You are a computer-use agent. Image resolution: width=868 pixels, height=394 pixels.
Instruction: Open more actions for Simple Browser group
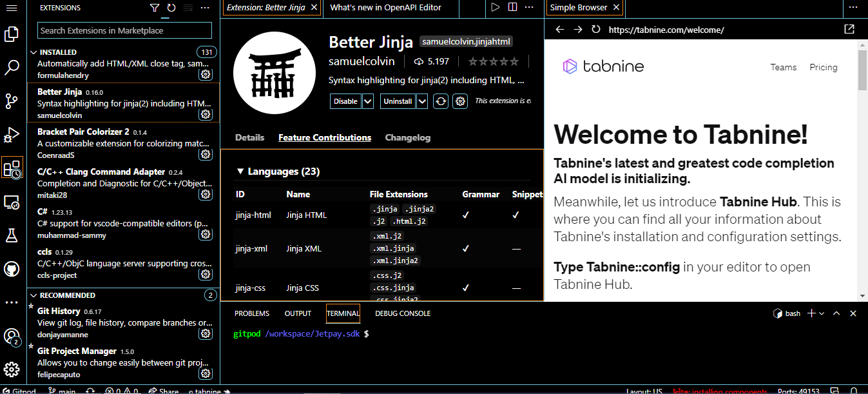[x=853, y=8]
